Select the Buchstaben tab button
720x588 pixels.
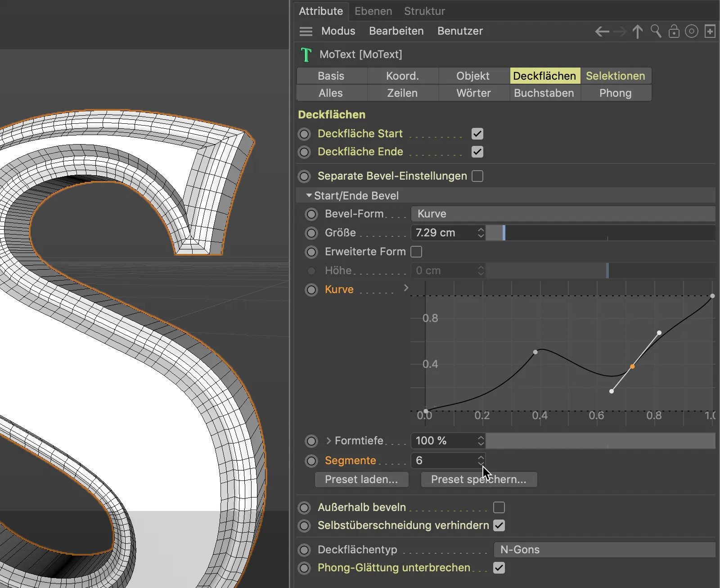tap(544, 93)
